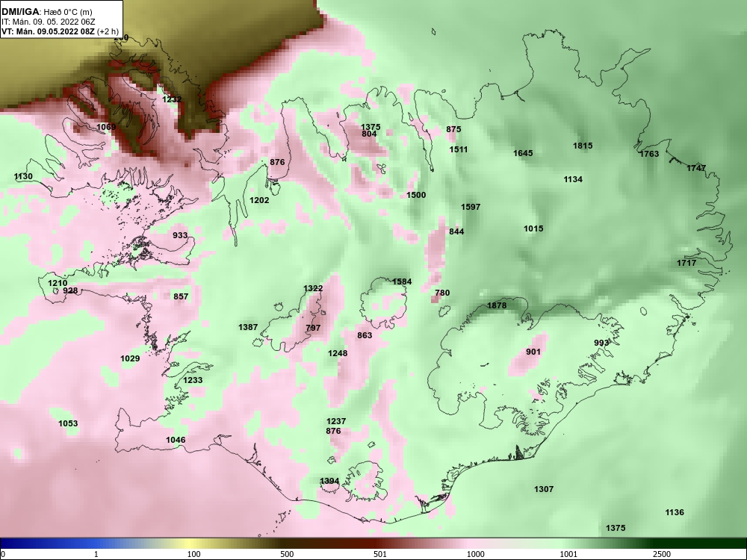Click the value 1053 over the sea
Viewport: 747px width, 560px height.
[x=68, y=423]
